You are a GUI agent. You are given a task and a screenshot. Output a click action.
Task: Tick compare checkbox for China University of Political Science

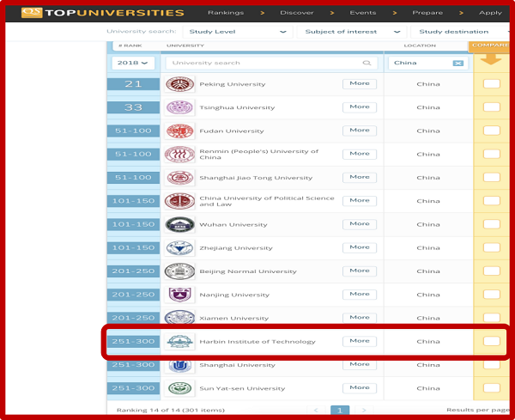pos(492,200)
